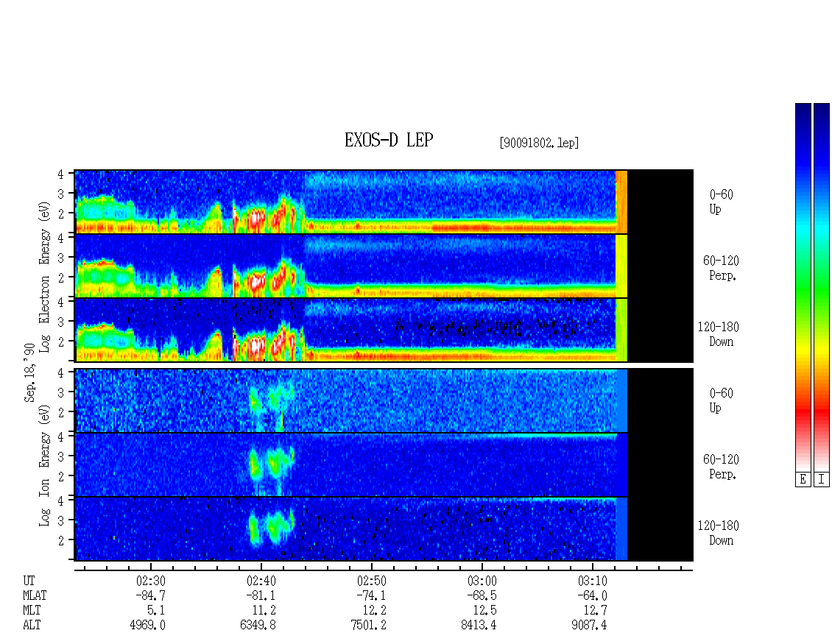Click the 60-120 Perp. label beside ion panel
The image size is (832, 644).
(721, 467)
